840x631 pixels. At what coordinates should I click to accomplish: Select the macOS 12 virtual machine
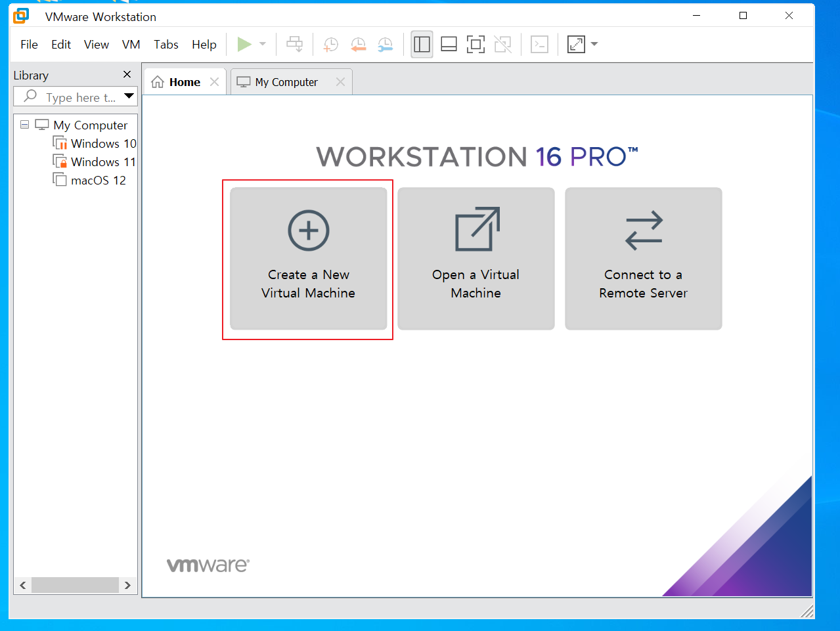(x=99, y=180)
